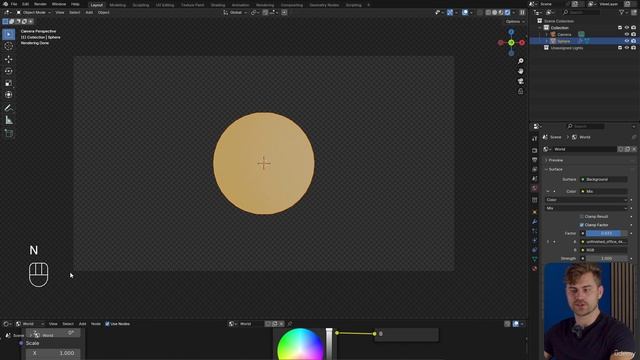Viewport: 640px width, 360px height.
Task: Open the Edit menu
Action: 25,4
